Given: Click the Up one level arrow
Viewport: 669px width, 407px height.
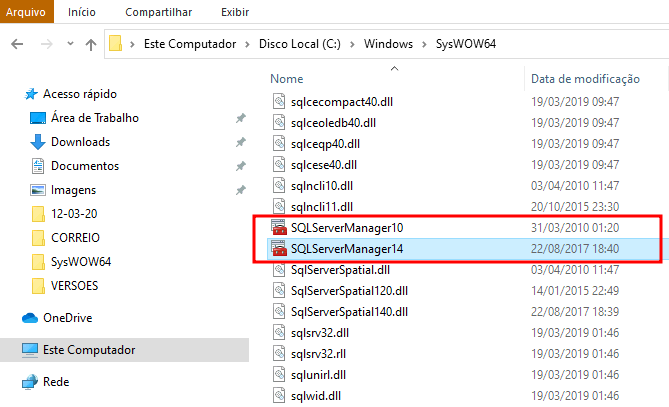Looking at the screenshot, I should 91,44.
